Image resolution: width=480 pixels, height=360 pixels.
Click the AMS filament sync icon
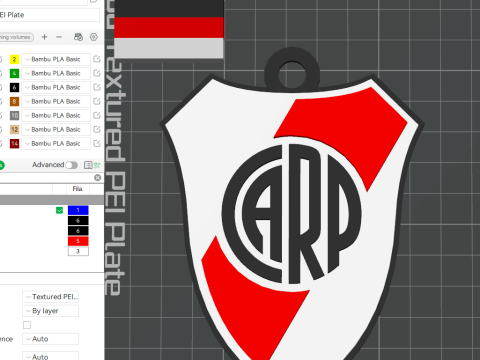pos(78,37)
